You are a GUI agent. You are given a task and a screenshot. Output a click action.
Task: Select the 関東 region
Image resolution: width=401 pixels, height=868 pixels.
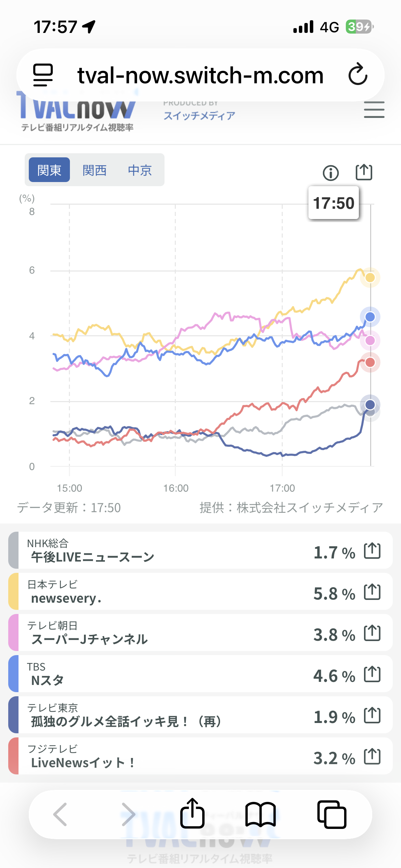tap(49, 170)
